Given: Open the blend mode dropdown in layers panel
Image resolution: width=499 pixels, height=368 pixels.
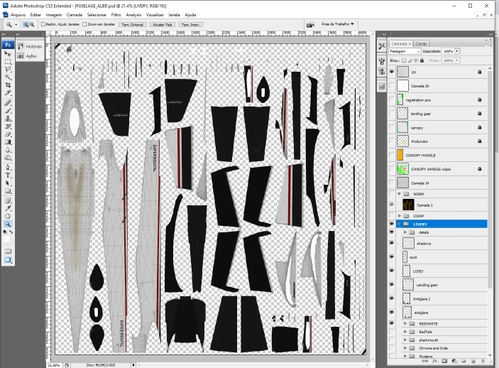Looking at the screenshot, I should 405,51.
